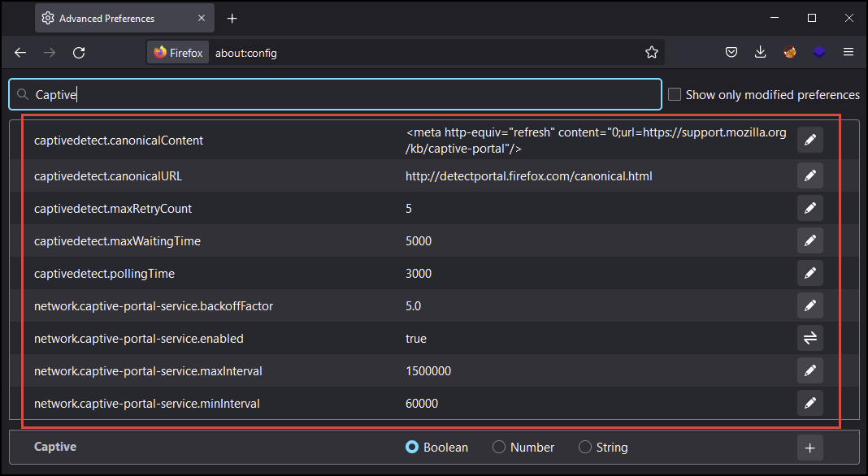
Task: Click network.captive-portal-service.backoffFactor name
Action: click(154, 306)
